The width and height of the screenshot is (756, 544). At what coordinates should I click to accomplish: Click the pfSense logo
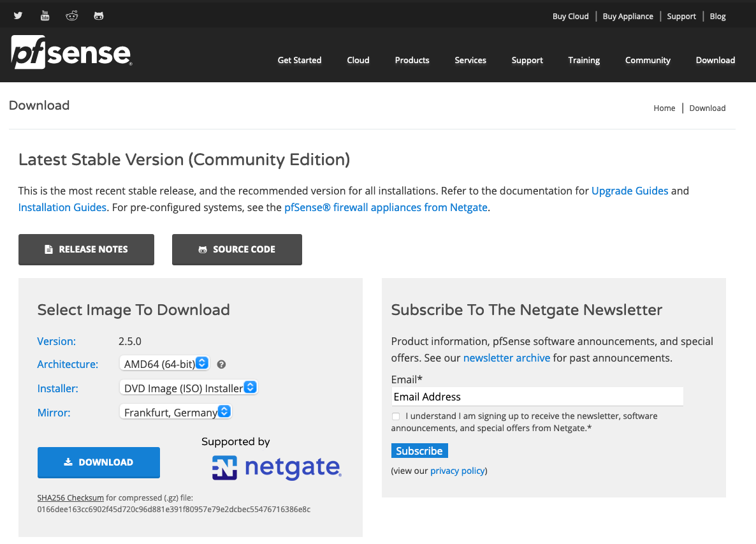pyautogui.click(x=71, y=52)
